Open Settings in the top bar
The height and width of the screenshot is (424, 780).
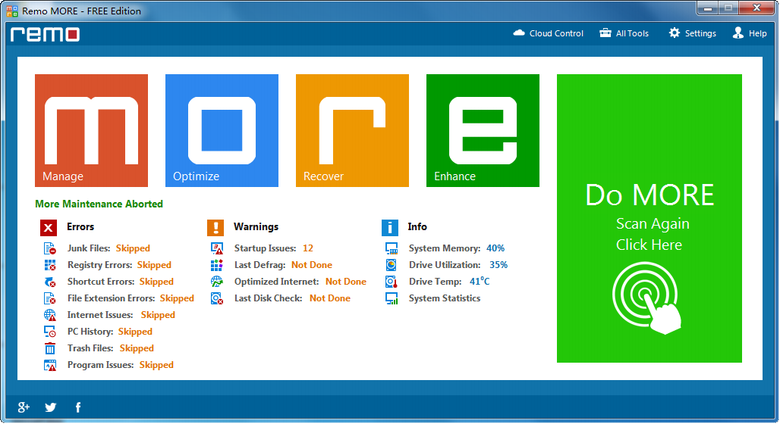click(692, 33)
